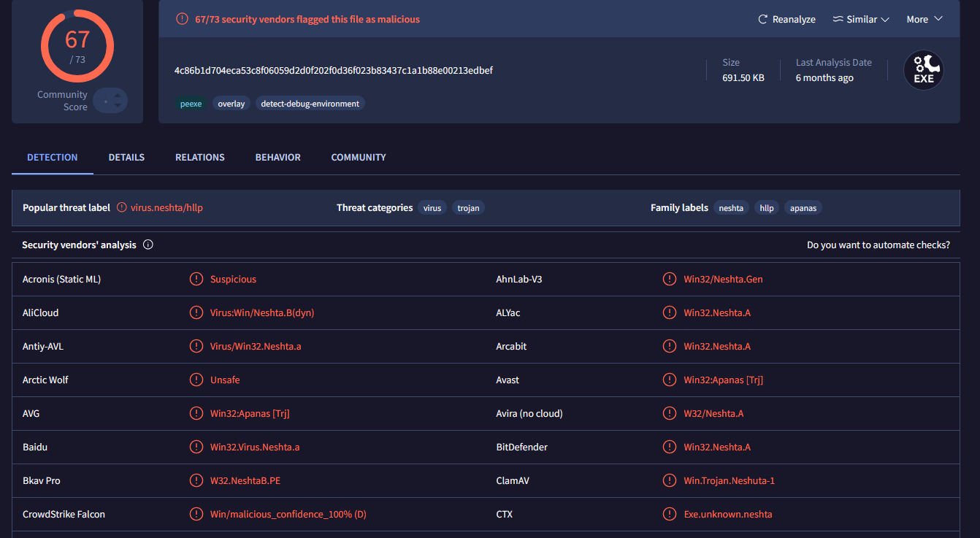Open the Similar dropdown menu
980x538 pixels.
pyautogui.click(x=861, y=20)
